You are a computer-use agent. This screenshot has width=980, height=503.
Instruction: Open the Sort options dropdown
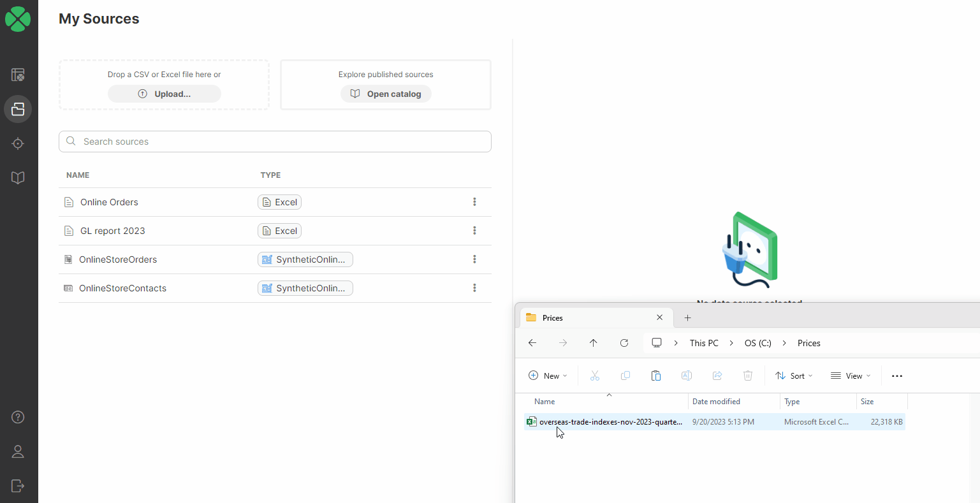coord(793,375)
